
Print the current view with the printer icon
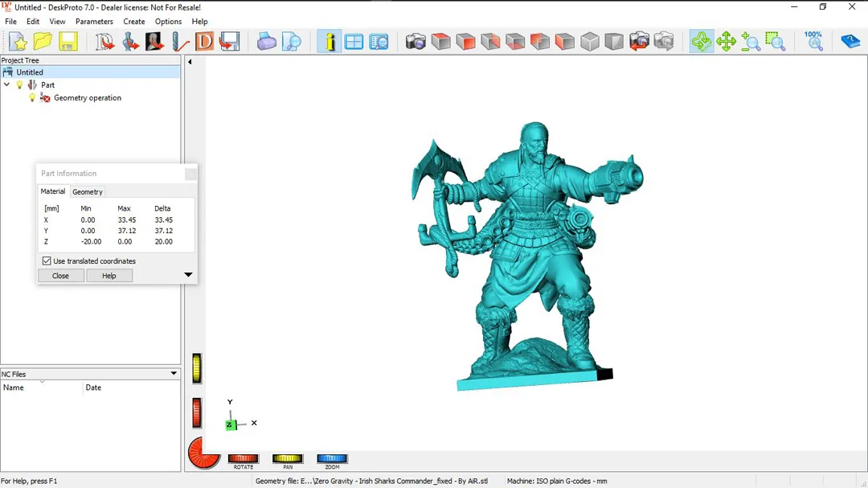266,42
